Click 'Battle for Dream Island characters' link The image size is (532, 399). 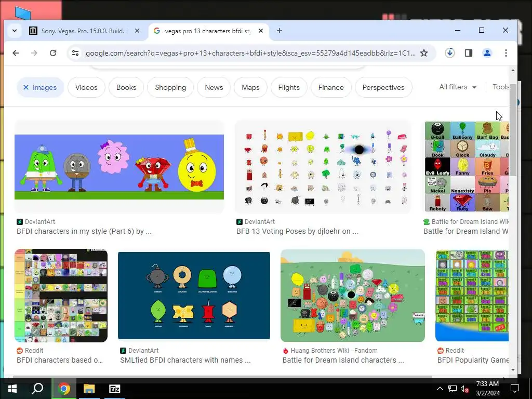click(343, 361)
